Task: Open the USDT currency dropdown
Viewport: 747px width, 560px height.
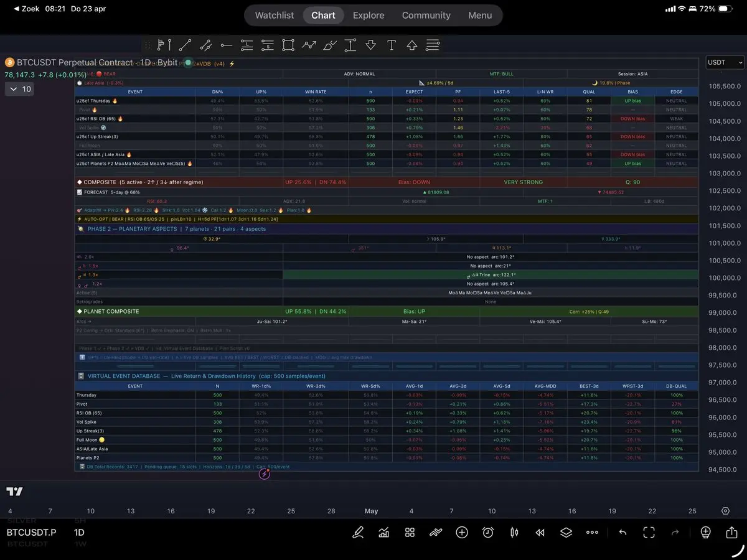Action: (725, 62)
